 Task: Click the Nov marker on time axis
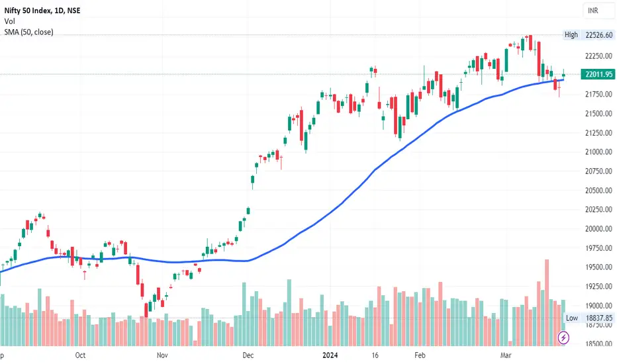pyautogui.click(x=162, y=355)
